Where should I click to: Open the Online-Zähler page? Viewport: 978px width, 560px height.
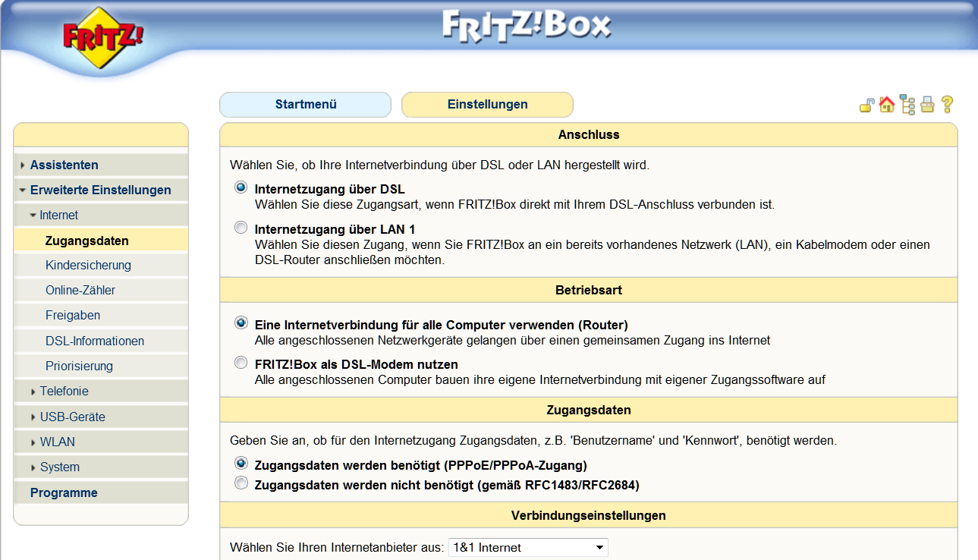coord(101,291)
